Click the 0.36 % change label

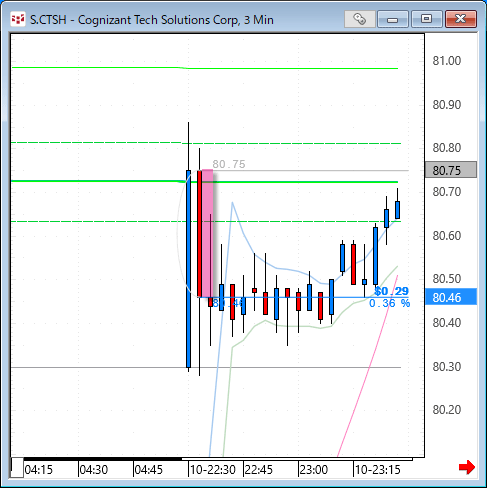coord(389,303)
